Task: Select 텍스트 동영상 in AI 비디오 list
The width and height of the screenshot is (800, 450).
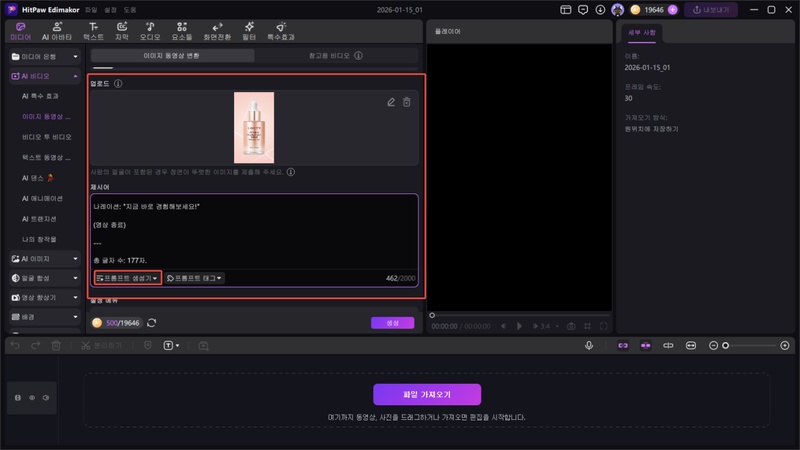Action: coord(47,157)
